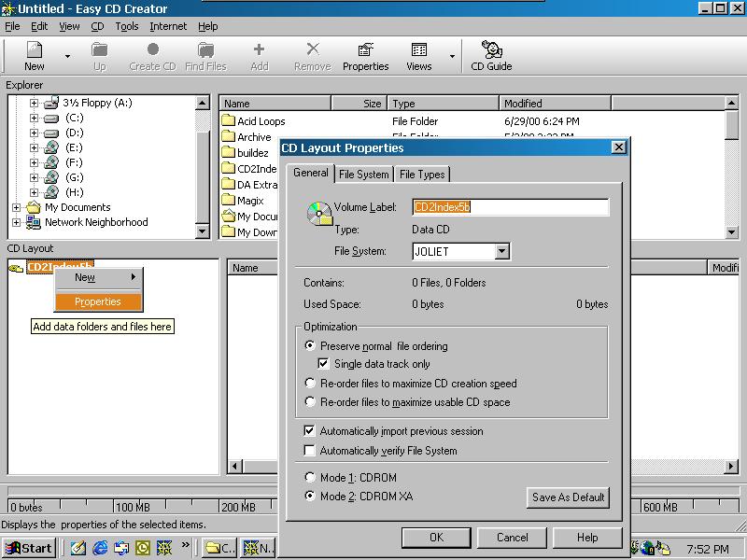Expand the Network Neighborhood tree node

coord(16,222)
